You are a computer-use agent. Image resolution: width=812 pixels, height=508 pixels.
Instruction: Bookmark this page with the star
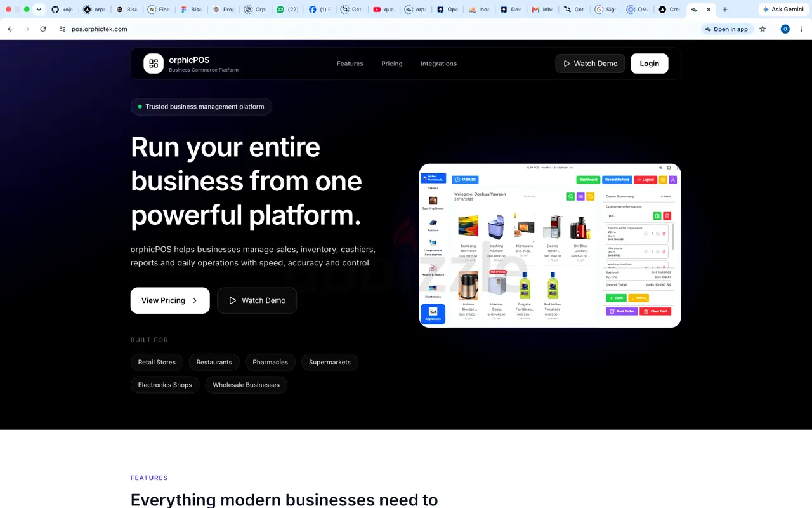tap(763, 29)
